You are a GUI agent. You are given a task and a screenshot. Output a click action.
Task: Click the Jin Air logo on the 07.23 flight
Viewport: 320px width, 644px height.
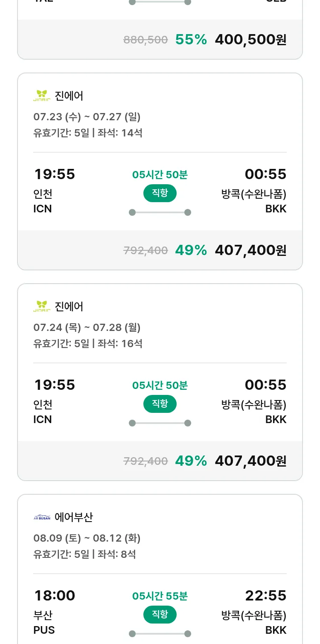(x=42, y=96)
